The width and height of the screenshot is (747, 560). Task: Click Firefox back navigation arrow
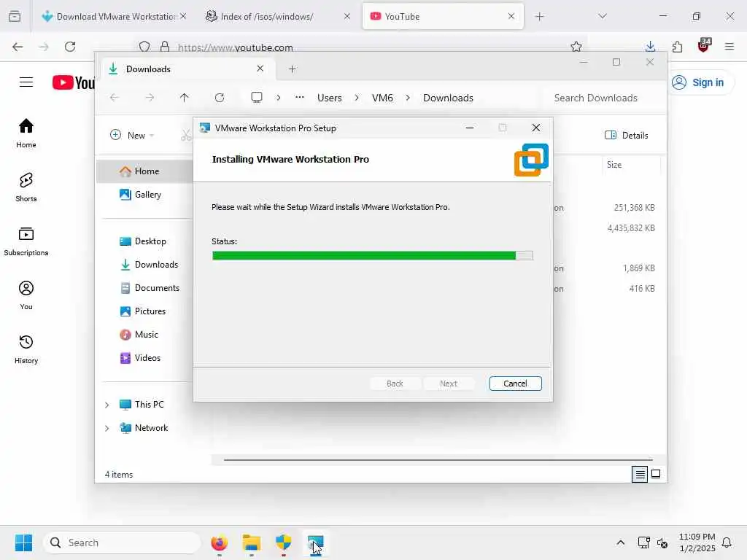point(18,47)
